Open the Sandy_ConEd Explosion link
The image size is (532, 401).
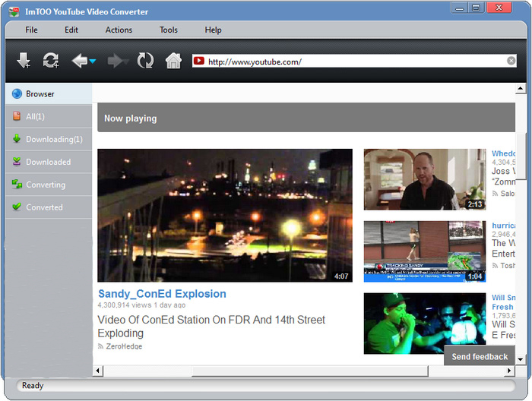click(x=162, y=294)
